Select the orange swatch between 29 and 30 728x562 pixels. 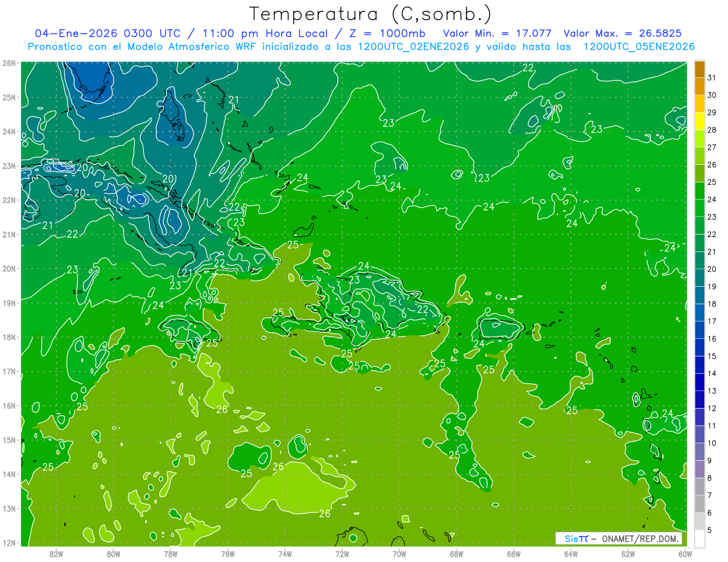pyautogui.click(x=699, y=104)
